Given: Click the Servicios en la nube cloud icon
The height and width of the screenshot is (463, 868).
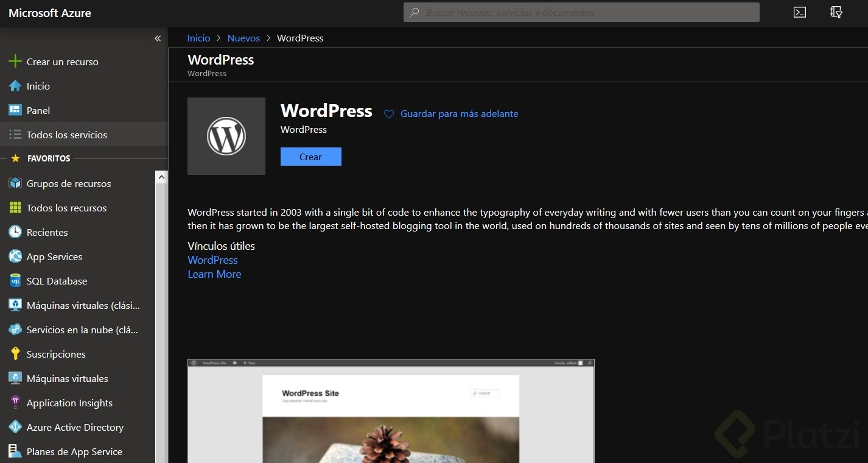Looking at the screenshot, I should pyautogui.click(x=15, y=330).
